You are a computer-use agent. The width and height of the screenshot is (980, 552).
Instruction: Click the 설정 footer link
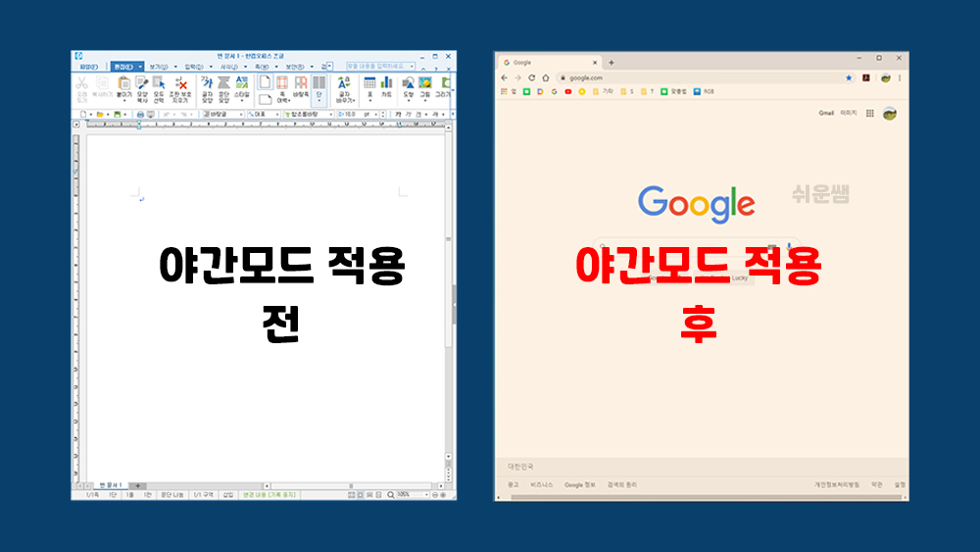point(900,484)
